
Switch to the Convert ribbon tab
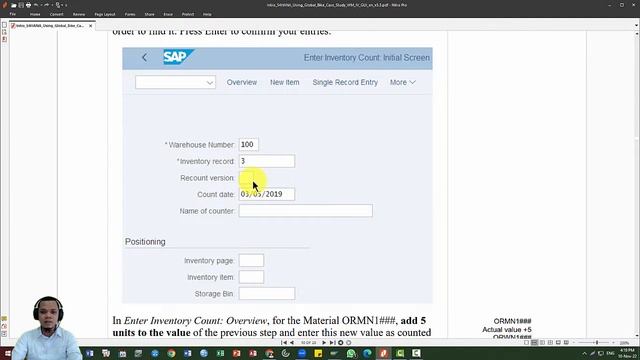coord(56,14)
